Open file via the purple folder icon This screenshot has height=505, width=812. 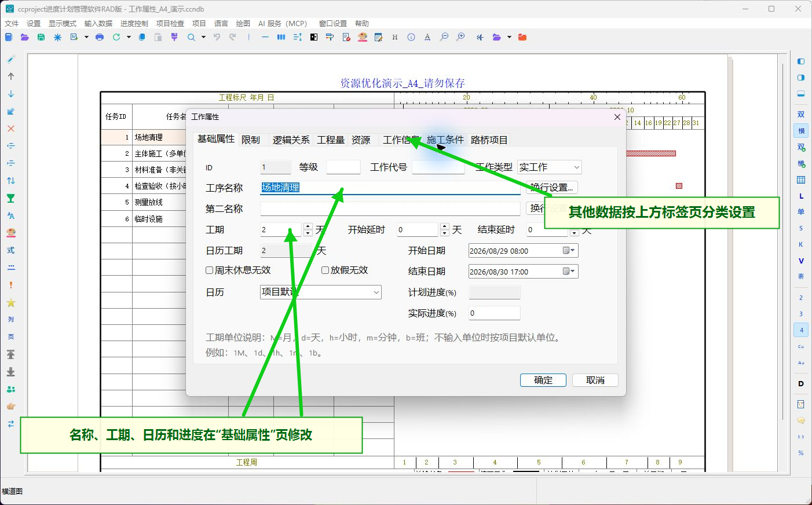click(24, 37)
